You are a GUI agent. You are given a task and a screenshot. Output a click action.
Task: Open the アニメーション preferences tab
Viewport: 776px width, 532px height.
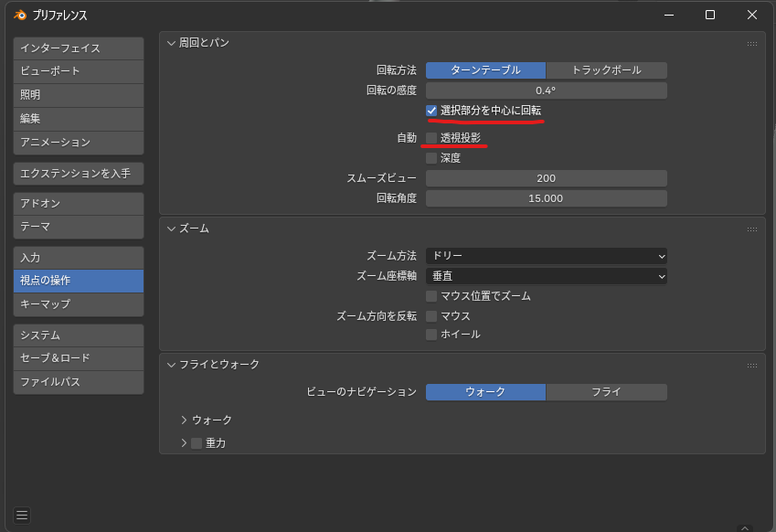click(79, 143)
